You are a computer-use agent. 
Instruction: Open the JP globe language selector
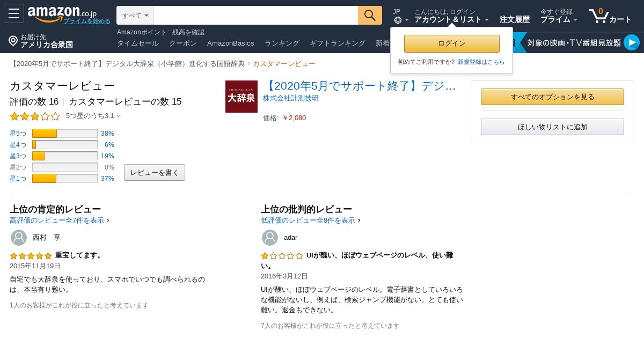click(400, 16)
